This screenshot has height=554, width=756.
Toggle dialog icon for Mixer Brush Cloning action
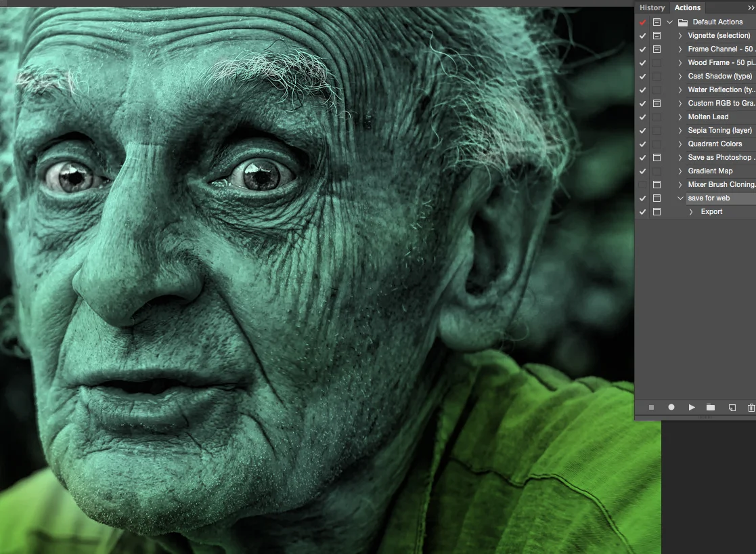pyautogui.click(x=657, y=184)
